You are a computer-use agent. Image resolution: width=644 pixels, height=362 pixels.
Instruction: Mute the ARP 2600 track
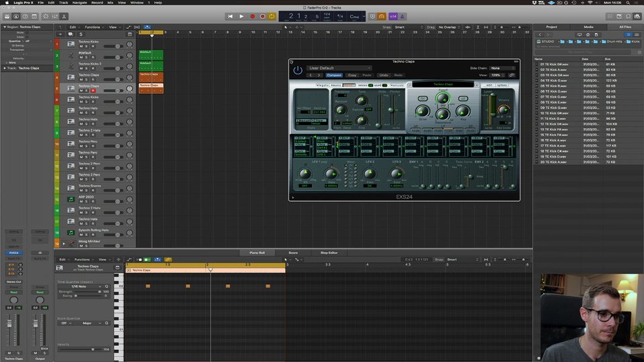(81, 202)
